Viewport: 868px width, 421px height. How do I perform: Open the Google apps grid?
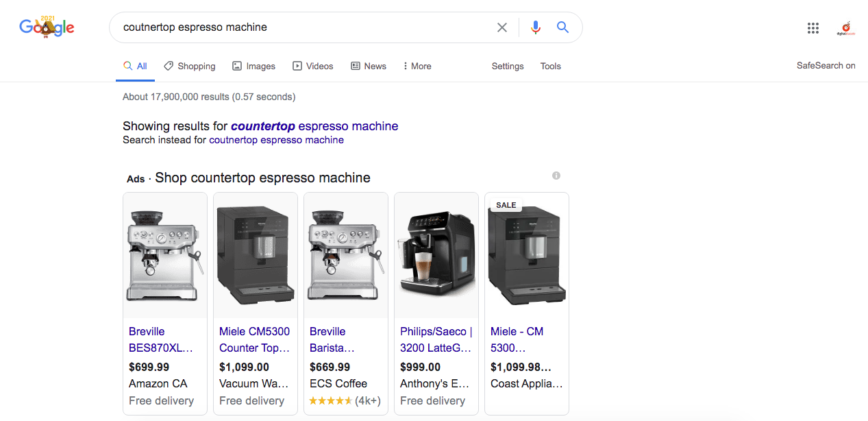pyautogui.click(x=813, y=28)
